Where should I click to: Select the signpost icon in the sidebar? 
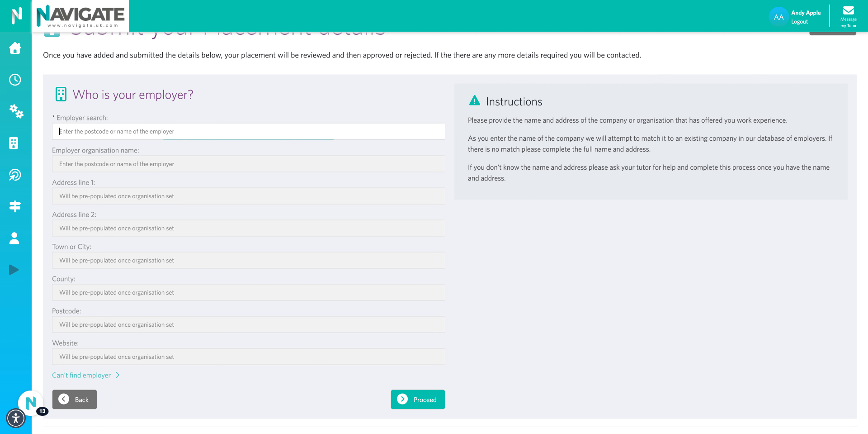(15, 206)
